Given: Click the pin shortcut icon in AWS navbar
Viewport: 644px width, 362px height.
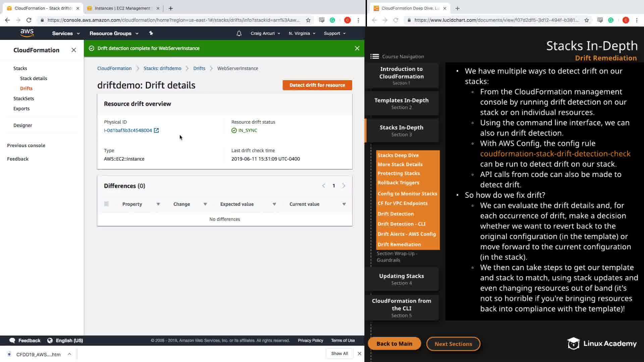Looking at the screenshot, I should click(x=151, y=33).
